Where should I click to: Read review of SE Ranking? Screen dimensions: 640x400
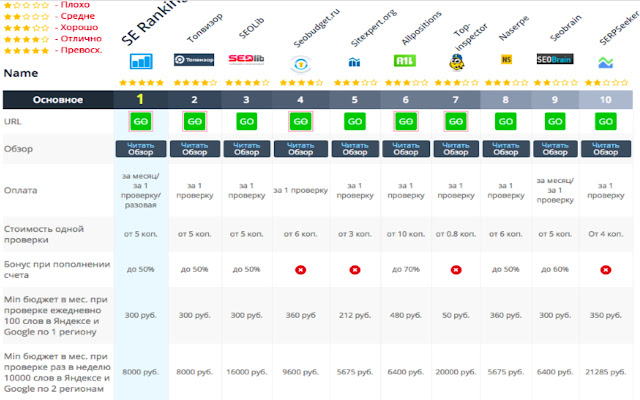tap(141, 149)
